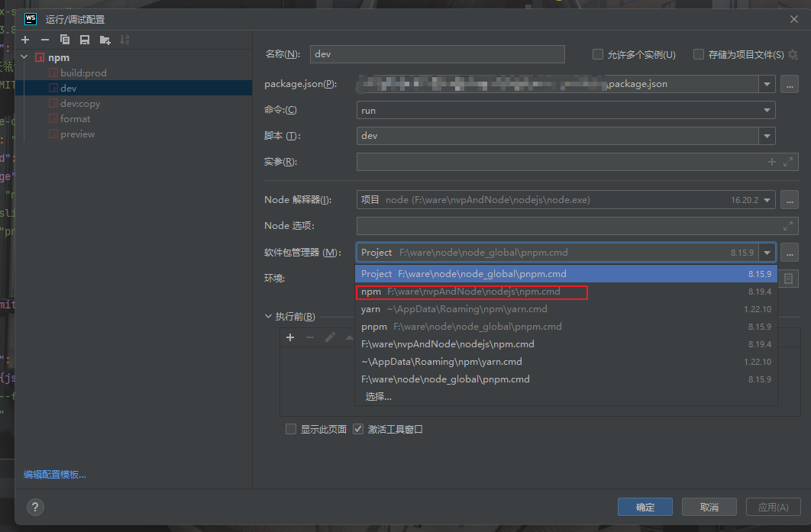This screenshot has width=811, height=532.
Task: Browse for a different package.json file
Action: point(790,85)
